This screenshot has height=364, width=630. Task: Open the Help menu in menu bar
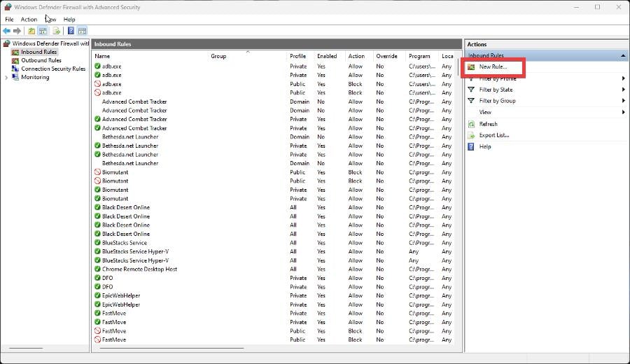click(69, 20)
